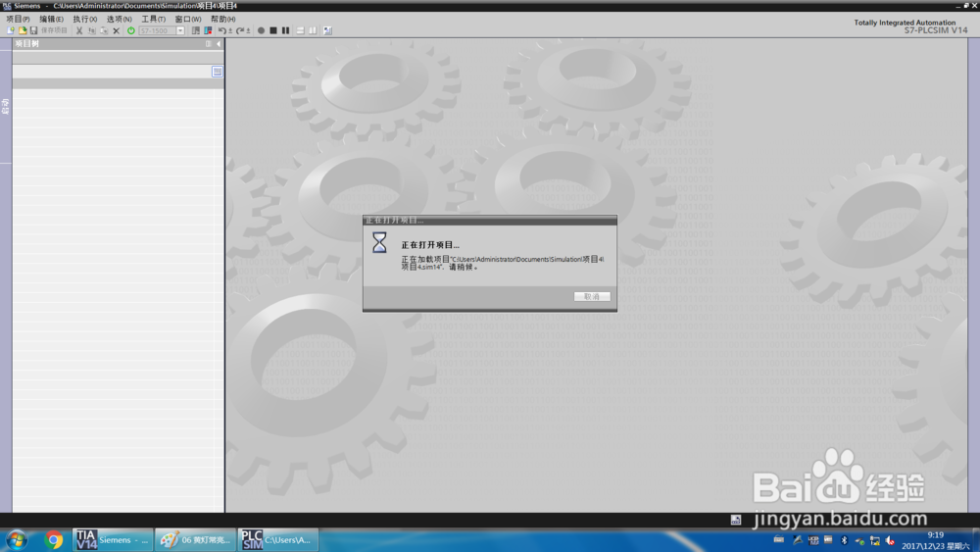
Task: Switch to TIA V14 Siemens taskbar window
Action: [112, 539]
